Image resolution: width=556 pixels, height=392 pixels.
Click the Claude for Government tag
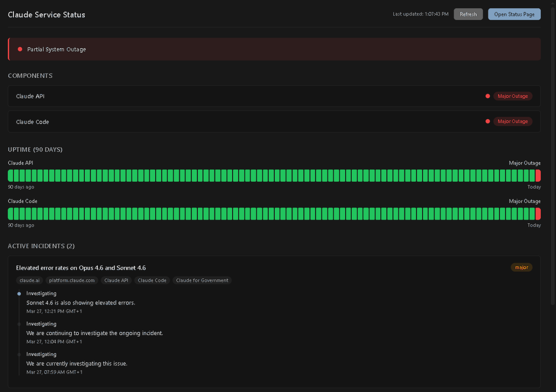click(202, 280)
